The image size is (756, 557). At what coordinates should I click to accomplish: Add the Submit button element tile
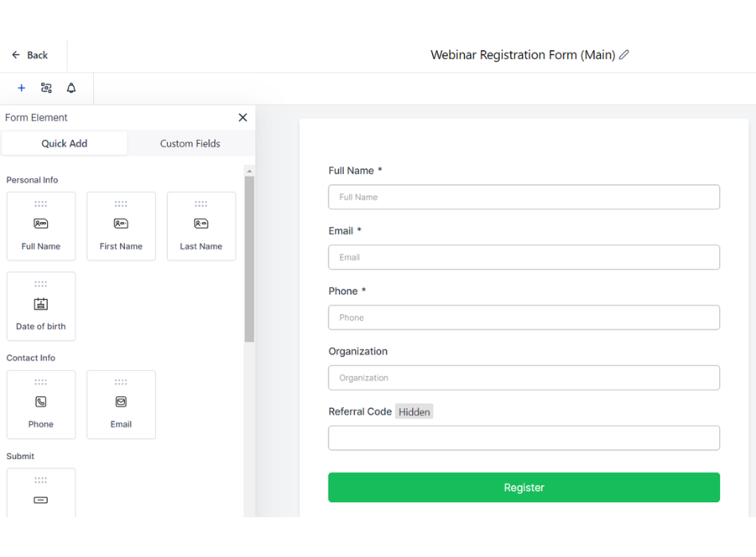click(41, 495)
